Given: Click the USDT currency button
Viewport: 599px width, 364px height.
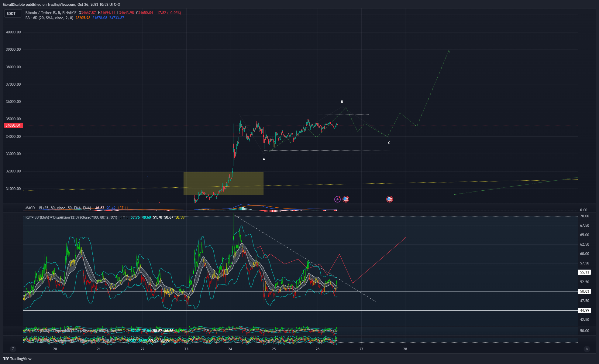Looking at the screenshot, I should point(12,13).
